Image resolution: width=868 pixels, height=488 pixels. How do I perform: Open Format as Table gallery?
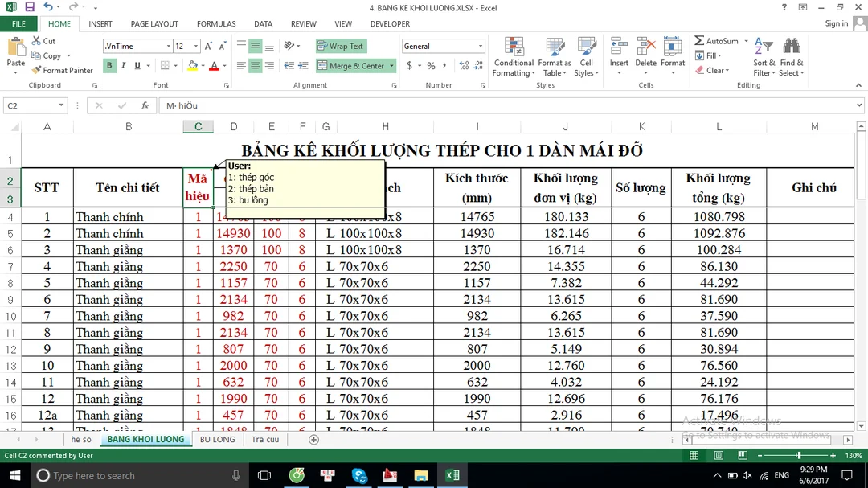[x=554, y=56]
